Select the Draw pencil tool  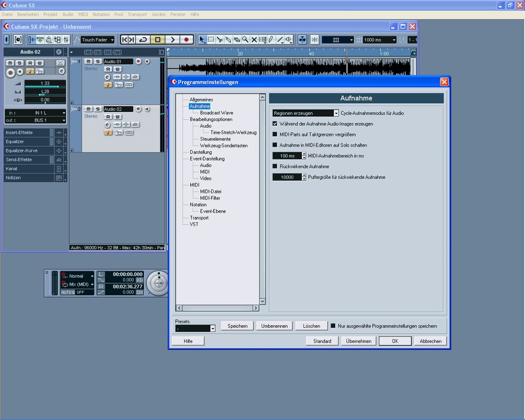[272, 39]
